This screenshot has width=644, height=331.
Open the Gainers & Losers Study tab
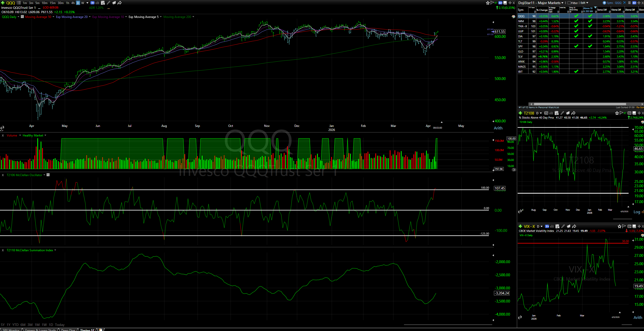click(x=40, y=329)
